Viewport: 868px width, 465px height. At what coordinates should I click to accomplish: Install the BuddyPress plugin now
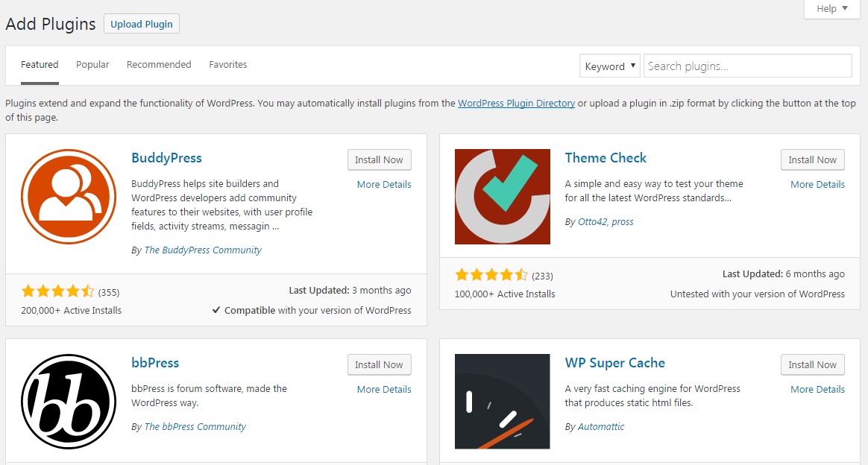(x=380, y=159)
